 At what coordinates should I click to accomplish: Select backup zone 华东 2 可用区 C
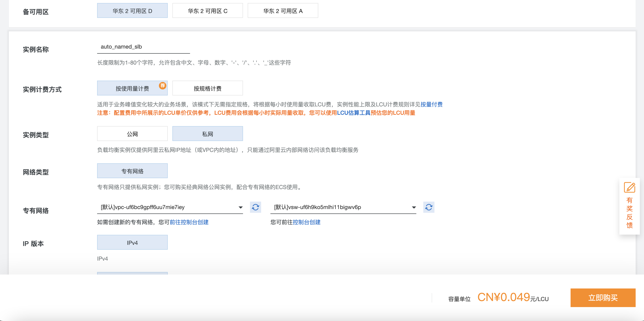207,11
